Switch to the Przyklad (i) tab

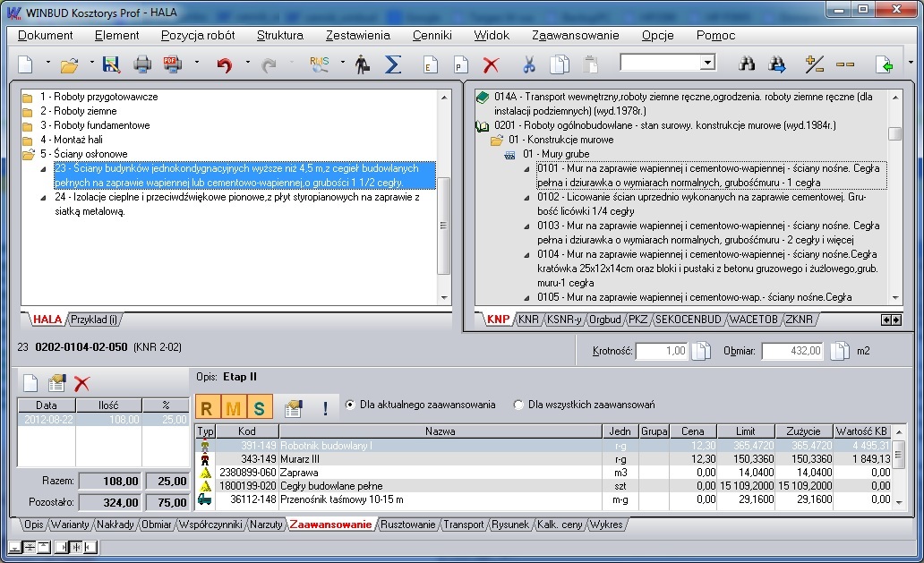coord(93,320)
